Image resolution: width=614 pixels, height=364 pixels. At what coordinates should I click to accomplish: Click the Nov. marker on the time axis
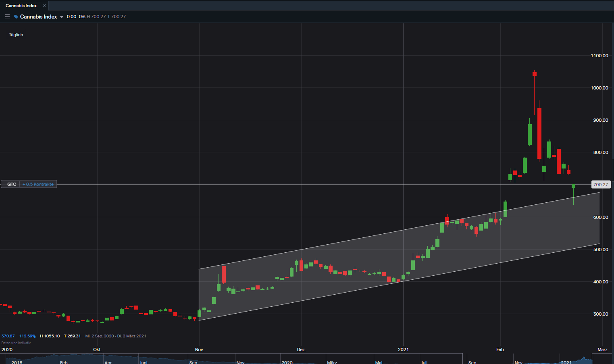click(x=199, y=349)
